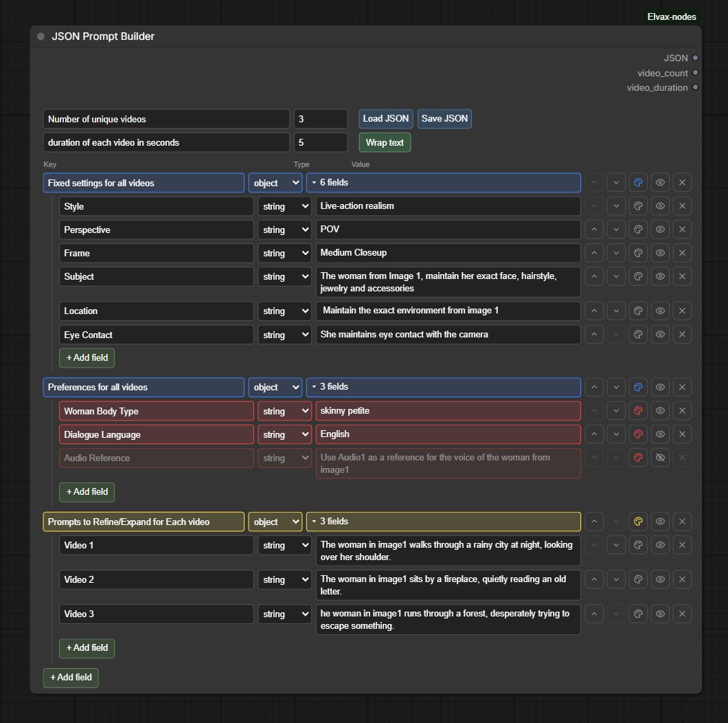The width and height of the screenshot is (728, 723).
Task: Open type dropdown for Location field
Action: point(284,311)
